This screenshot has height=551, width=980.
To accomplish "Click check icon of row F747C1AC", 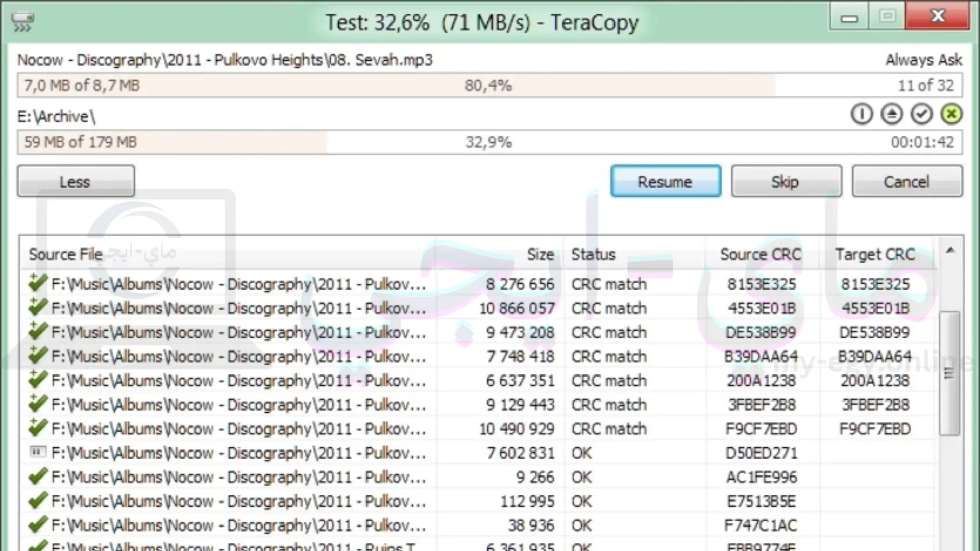I will (38, 524).
